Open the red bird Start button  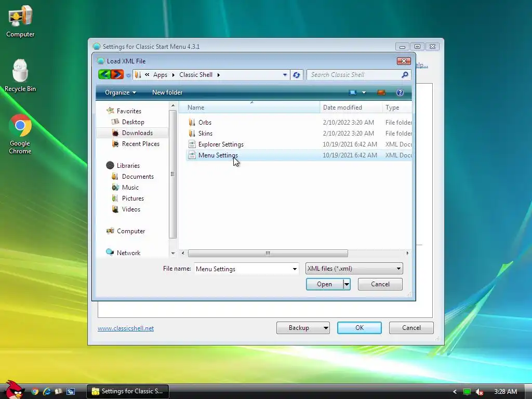(14, 390)
